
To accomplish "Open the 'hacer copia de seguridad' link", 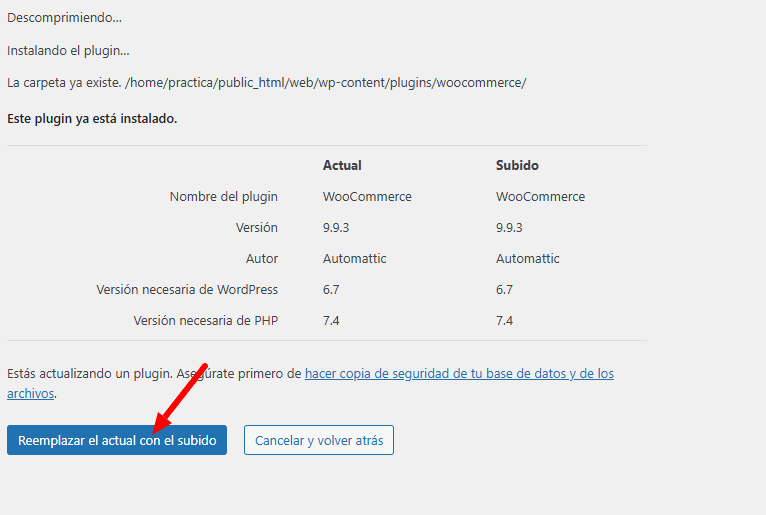I will click(x=459, y=374).
